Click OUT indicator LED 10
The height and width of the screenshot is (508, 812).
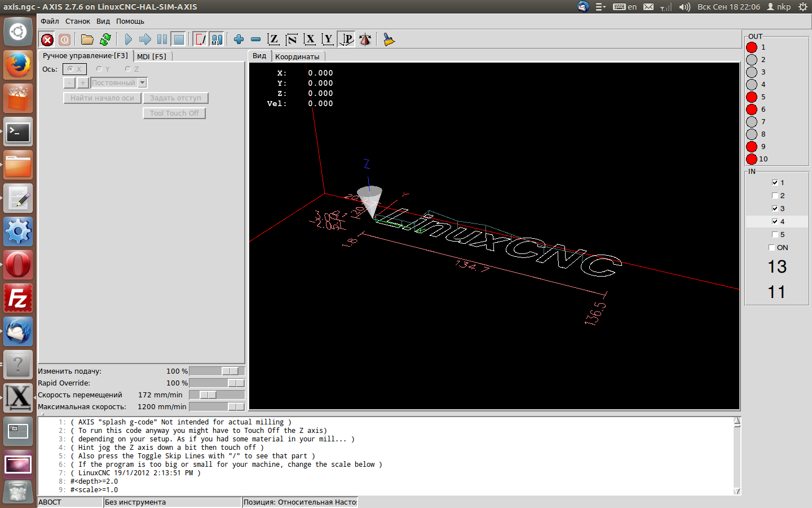click(752, 159)
